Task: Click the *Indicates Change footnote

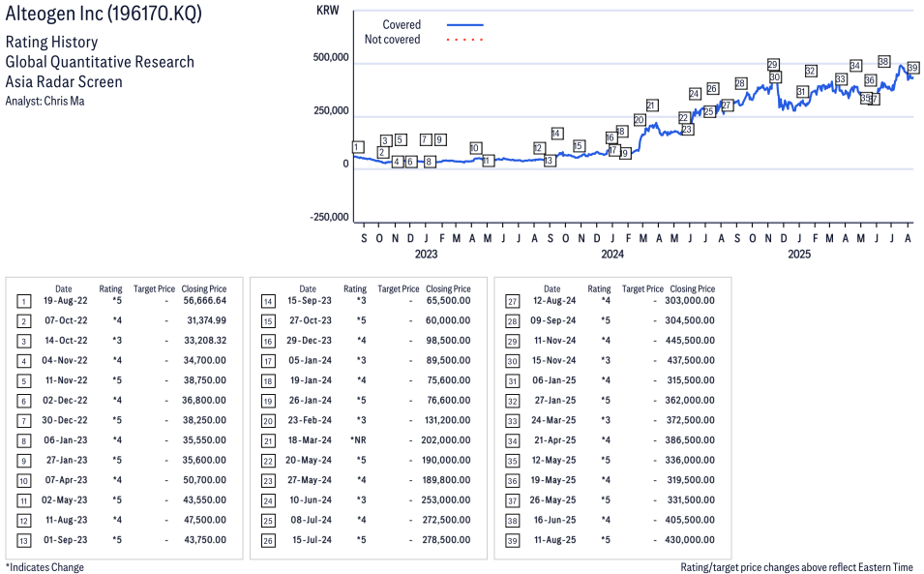Action: click(x=45, y=567)
